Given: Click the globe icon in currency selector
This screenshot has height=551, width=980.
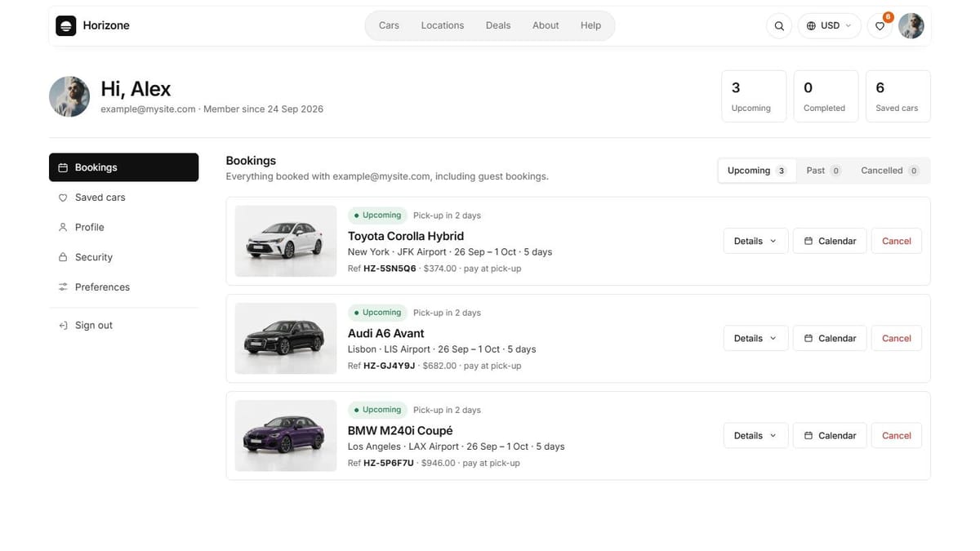Looking at the screenshot, I should pyautogui.click(x=811, y=26).
